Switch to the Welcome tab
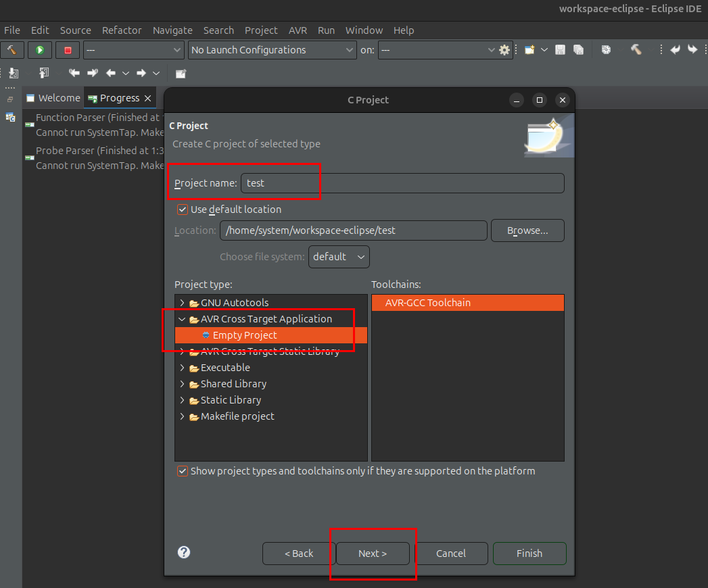Image resolution: width=708 pixels, height=588 pixels. click(53, 98)
